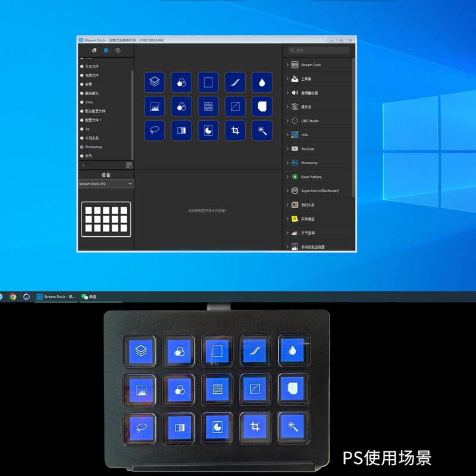Click the Photoshop Ps plugin icon

pos(295,162)
